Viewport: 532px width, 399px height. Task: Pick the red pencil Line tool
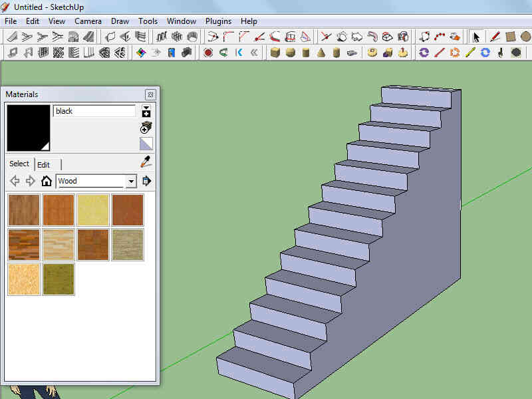tap(495, 37)
